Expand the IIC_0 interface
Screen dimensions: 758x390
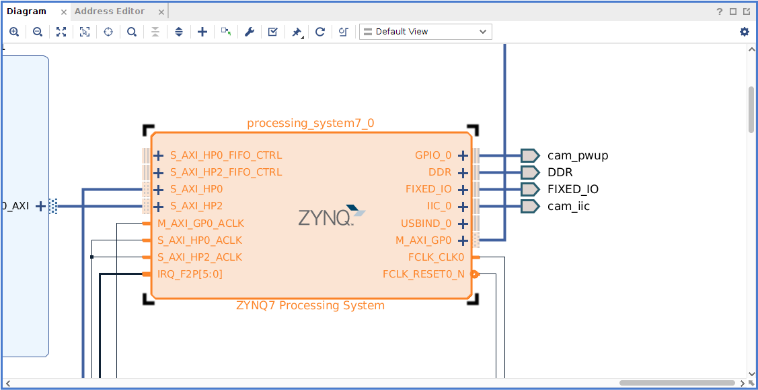click(x=463, y=207)
